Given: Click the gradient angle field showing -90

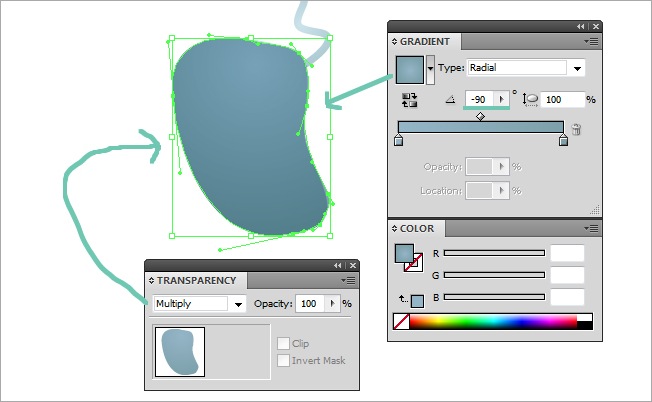Looking at the screenshot, I should (x=479, y=99).
